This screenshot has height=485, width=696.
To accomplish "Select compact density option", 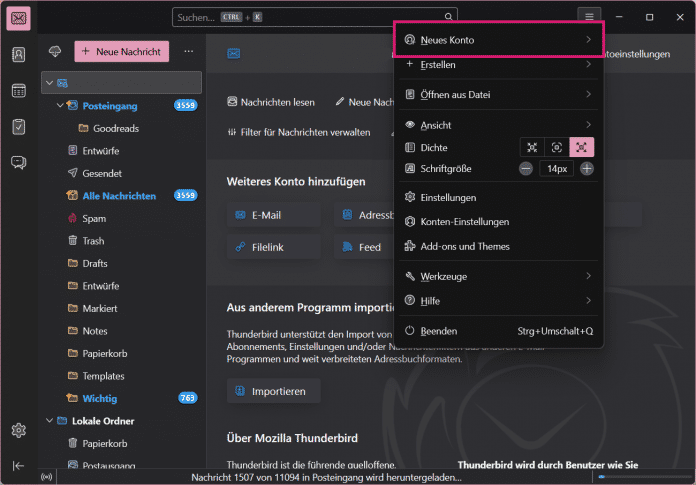I will pos(532,147).
